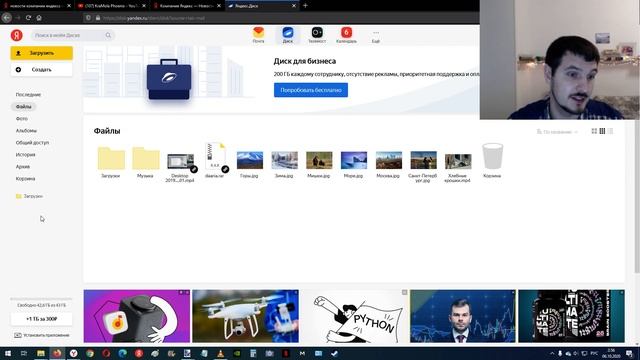Open the Корзина trash bin icon in the files area
The image size is (640, 360).
click(492, 160)
